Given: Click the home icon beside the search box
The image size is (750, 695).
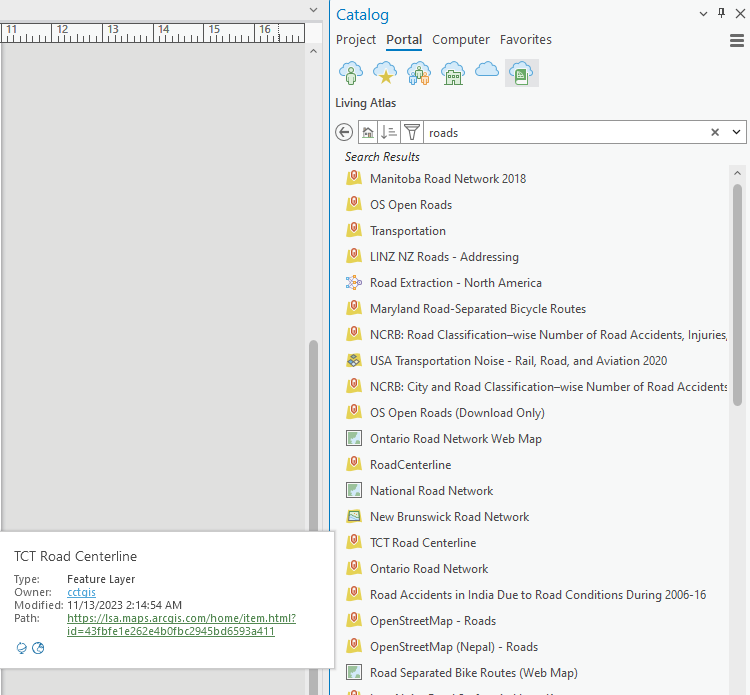Looking at the screenshot, I should [368, 132].
